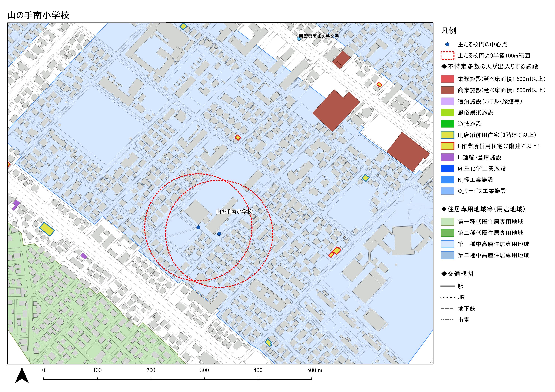Click the JR railway line legend symbol
The height and width of the screenshot is (392, 555).
click(447, 297)
